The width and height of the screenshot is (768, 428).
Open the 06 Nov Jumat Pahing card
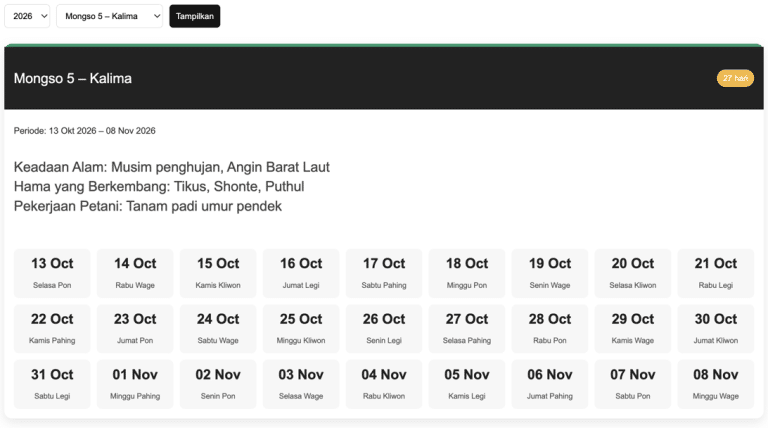tap(550, 384)
